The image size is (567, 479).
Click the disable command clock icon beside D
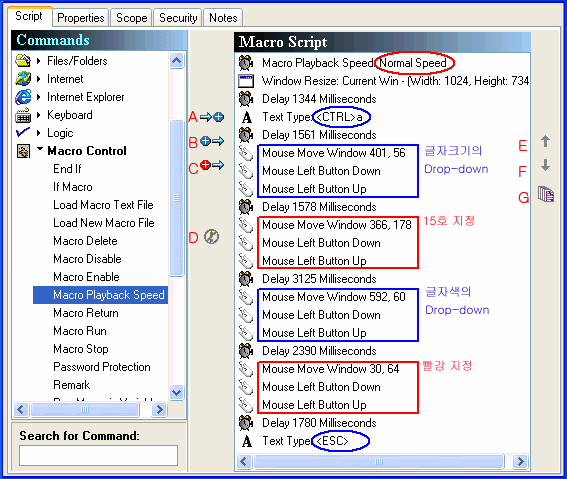tap(212, 237)
